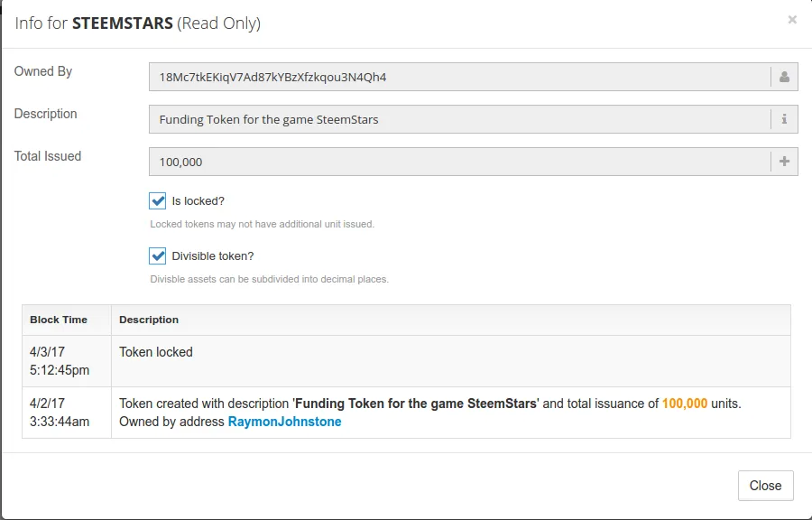
Task: Toggle the Is locked? checkbox
Action: pyautogui.click(x=157, y=200)
